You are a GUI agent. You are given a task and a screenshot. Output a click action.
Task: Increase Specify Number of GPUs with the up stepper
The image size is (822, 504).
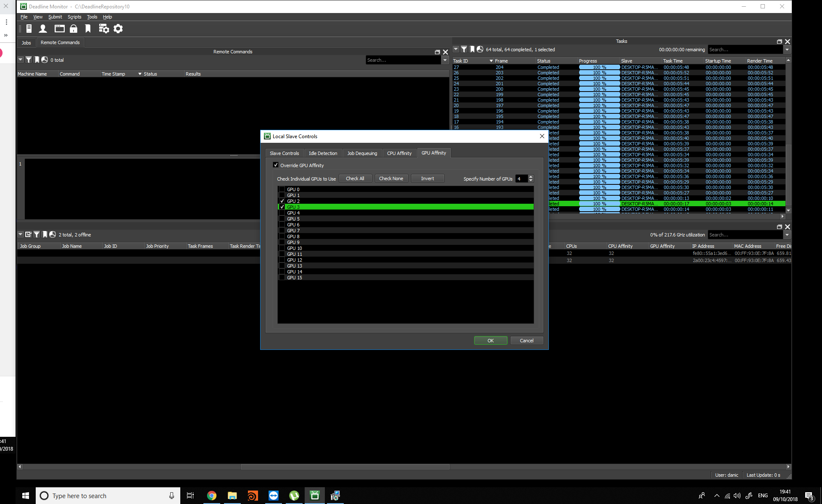pyautogui.click(x=530, y=176)
